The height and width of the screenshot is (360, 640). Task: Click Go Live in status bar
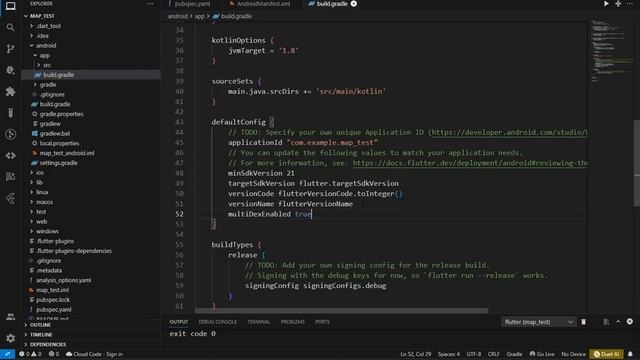(542, 354)
